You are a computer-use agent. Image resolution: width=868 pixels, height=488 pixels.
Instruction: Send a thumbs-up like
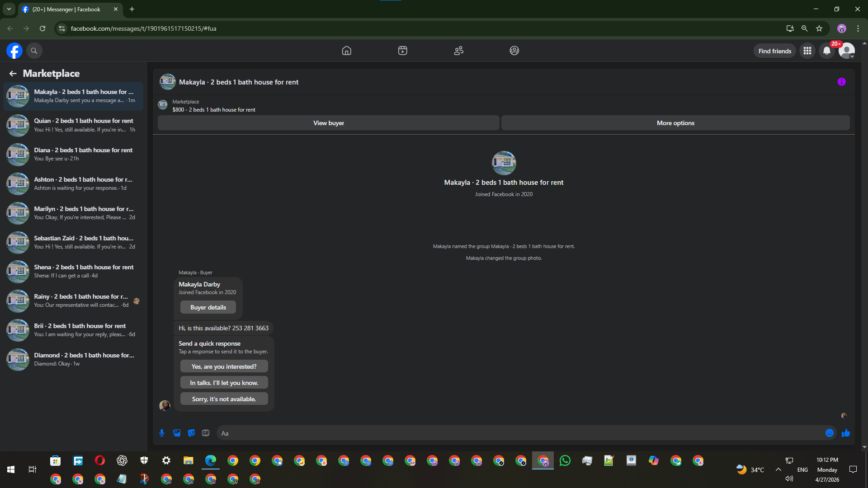(x=845, y=433)
